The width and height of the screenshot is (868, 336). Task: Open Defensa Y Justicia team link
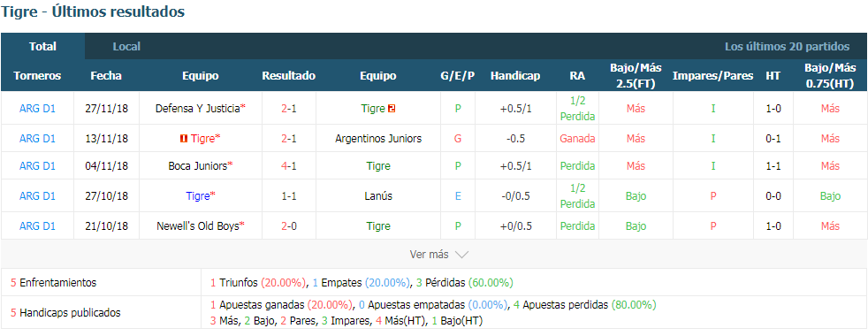(x=198, y=109)
